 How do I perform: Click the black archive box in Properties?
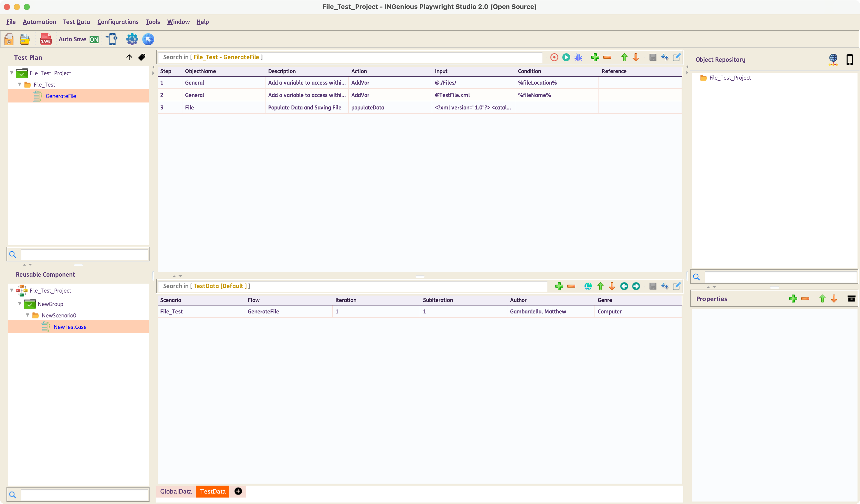pyautogui.click(x=851, y=299)
